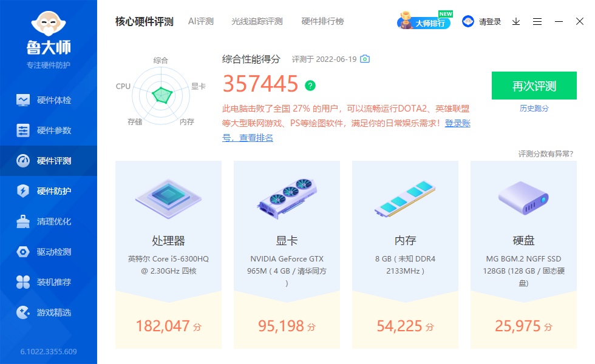
Task: Click the 8 GB DDR4 2133MHz text
Action: coord(406,265)
